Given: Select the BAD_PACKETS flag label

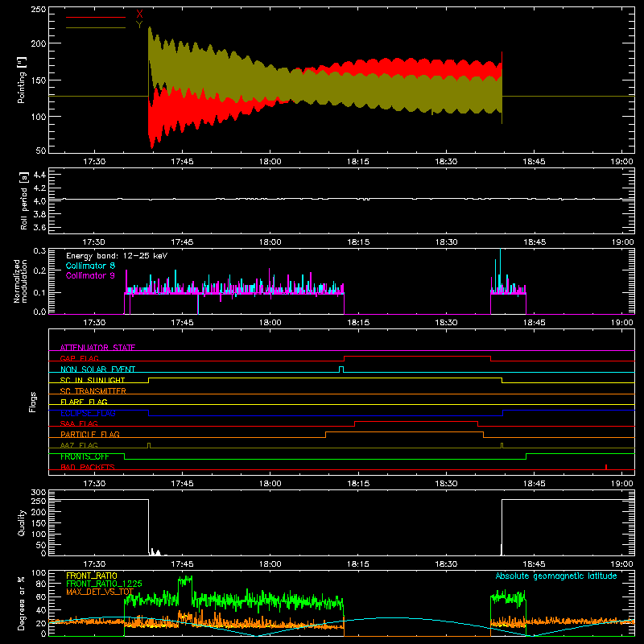Looking at the screenshot, I should coord(88,467).
